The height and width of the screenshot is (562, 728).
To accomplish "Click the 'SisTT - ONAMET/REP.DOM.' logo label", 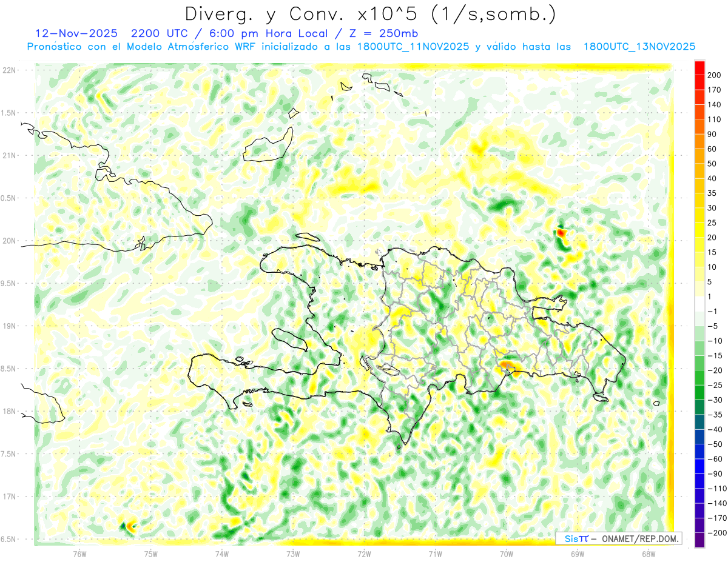I will point(618,538).
